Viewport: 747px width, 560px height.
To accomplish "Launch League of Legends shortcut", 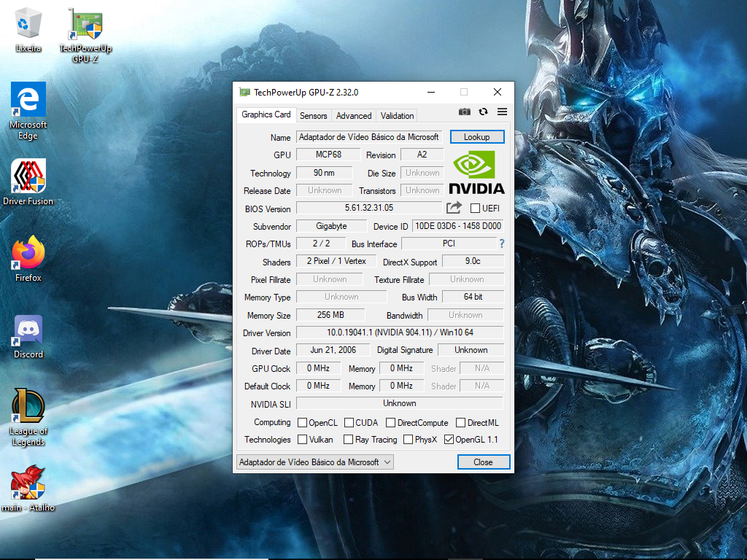I will (x=28, y=417).
